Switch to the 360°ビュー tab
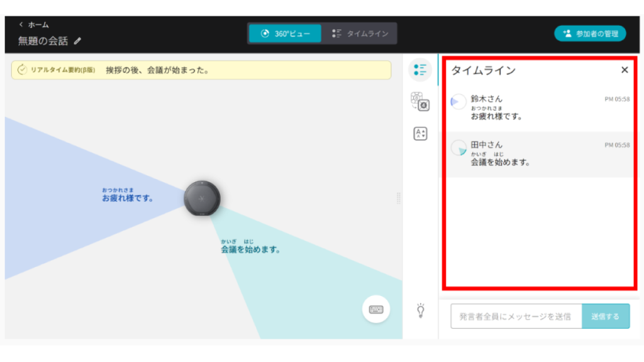Image resolution: width=644 pixels, height=362 pixels. (285, 33)
